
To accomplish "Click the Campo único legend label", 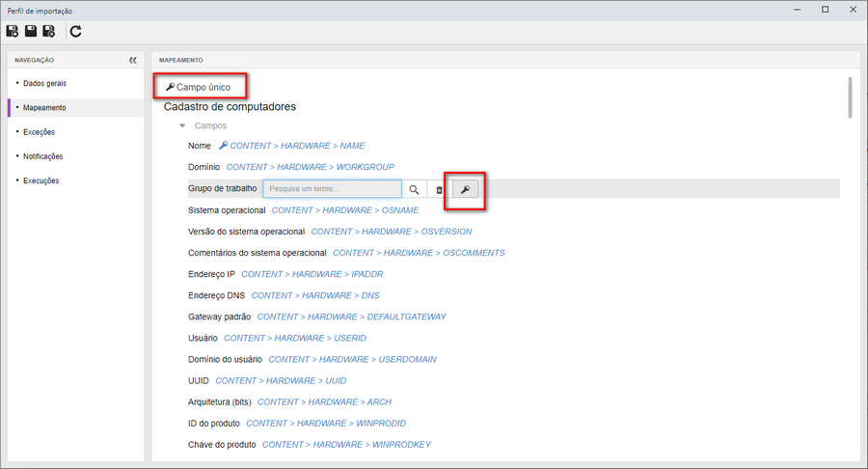I will (203, 87).
